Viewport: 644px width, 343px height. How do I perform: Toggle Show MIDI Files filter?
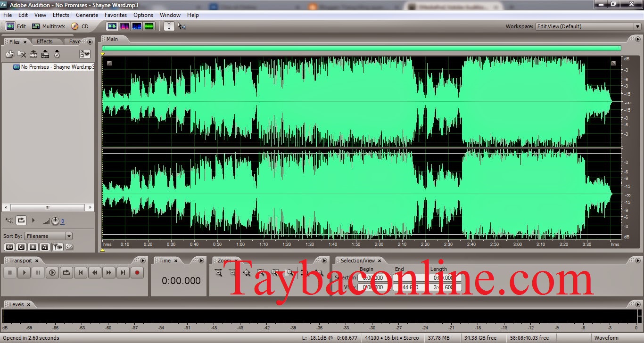(45, 247)
